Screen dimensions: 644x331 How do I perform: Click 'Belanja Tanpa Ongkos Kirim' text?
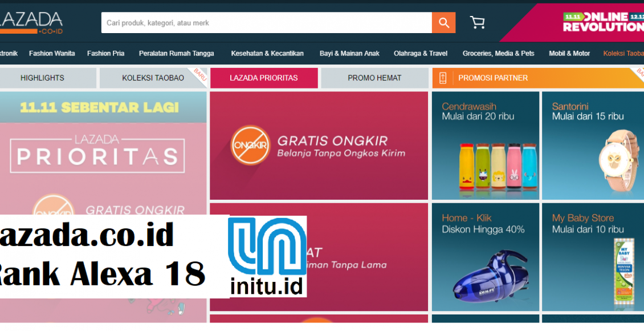pyautogui.click(x=341, y=154)
